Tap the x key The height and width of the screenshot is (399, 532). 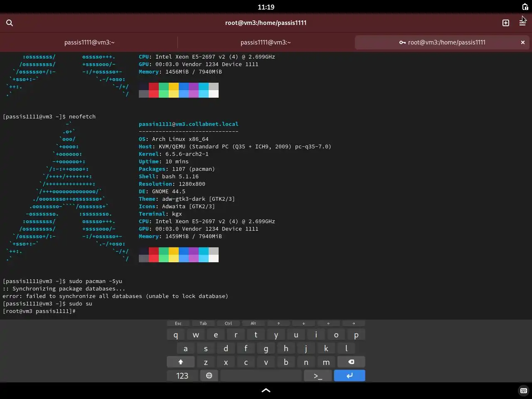point(226,362)
